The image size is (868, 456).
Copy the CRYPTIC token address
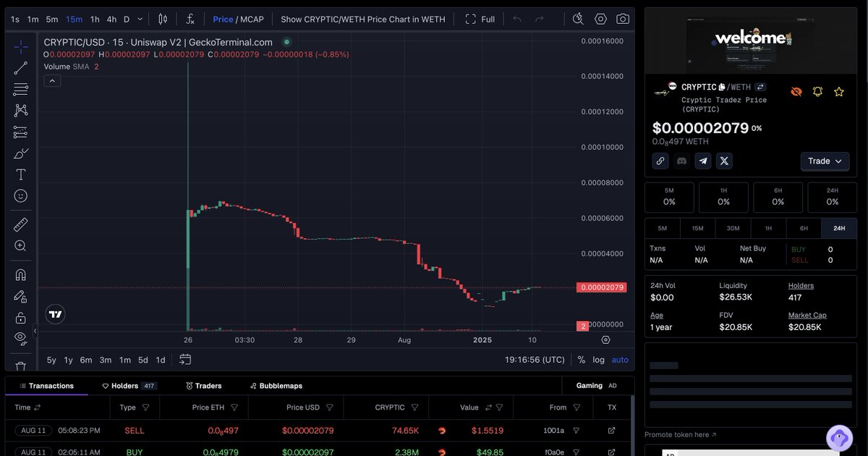pyautogui.click(x=722, y=87)
